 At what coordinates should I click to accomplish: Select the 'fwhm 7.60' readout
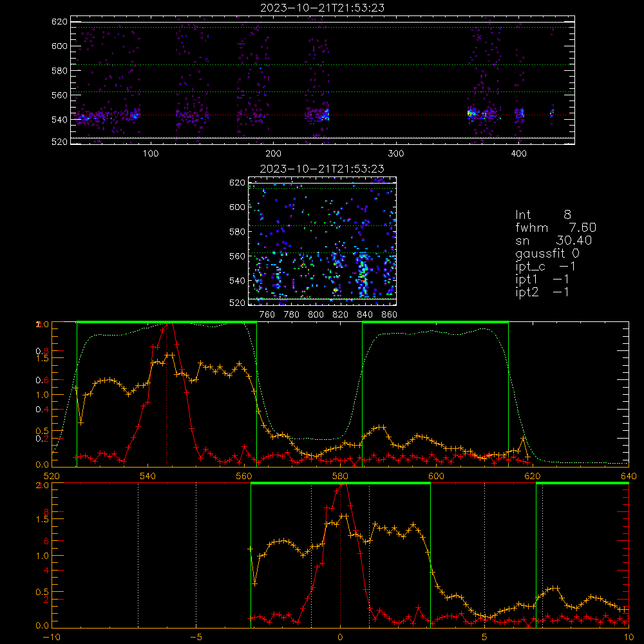[x=556, y=227]
